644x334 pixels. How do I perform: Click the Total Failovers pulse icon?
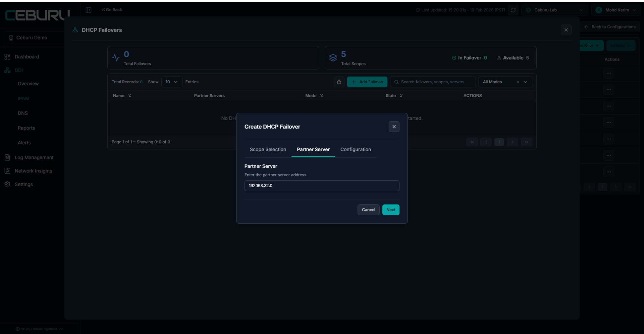[x=116, y=58]
